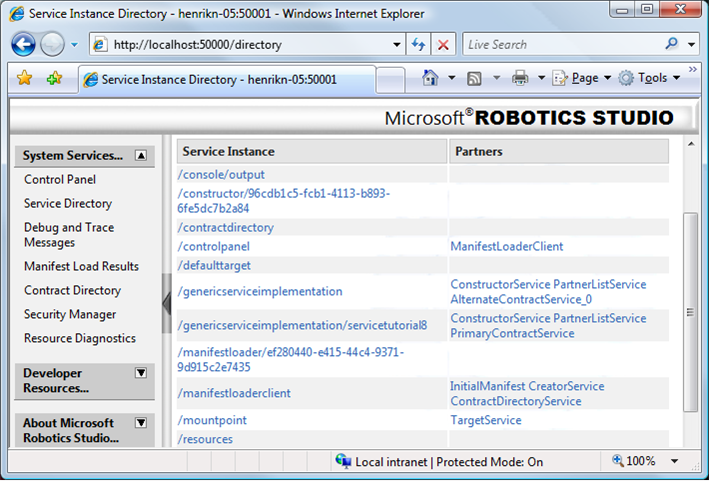
Task: Click the RSS Feeds icon
Action: 475,78
